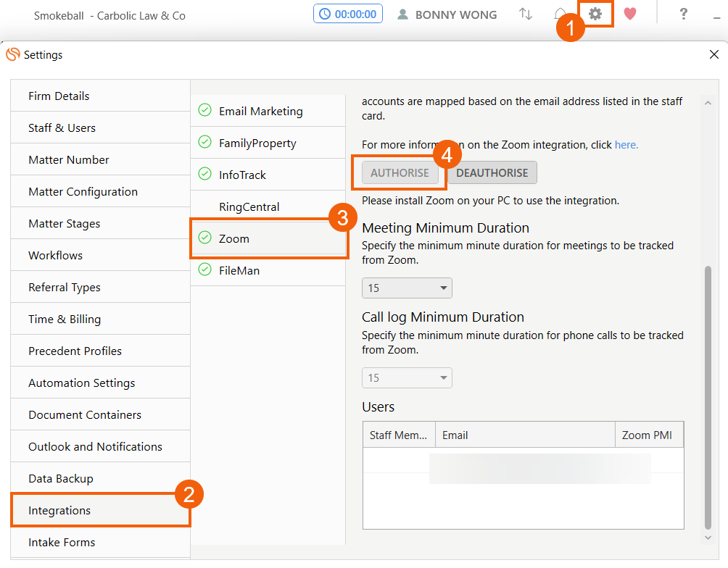Image resolution: width=728 pixels, height=568 pixels.
Task: Open Firm Details settings
Action: 100,96
